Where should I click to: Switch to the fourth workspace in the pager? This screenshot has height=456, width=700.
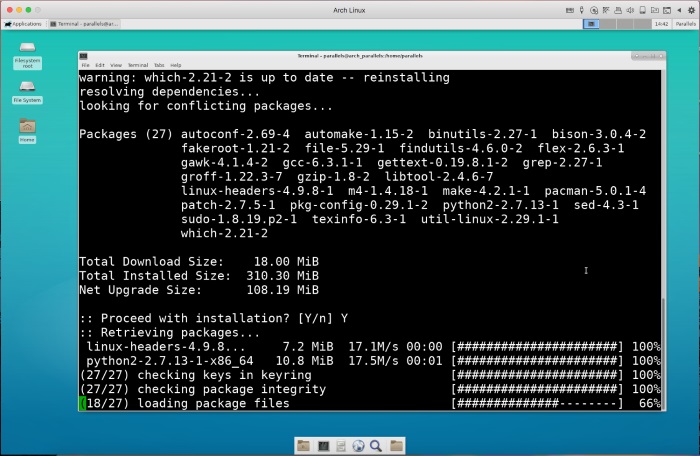642,24
